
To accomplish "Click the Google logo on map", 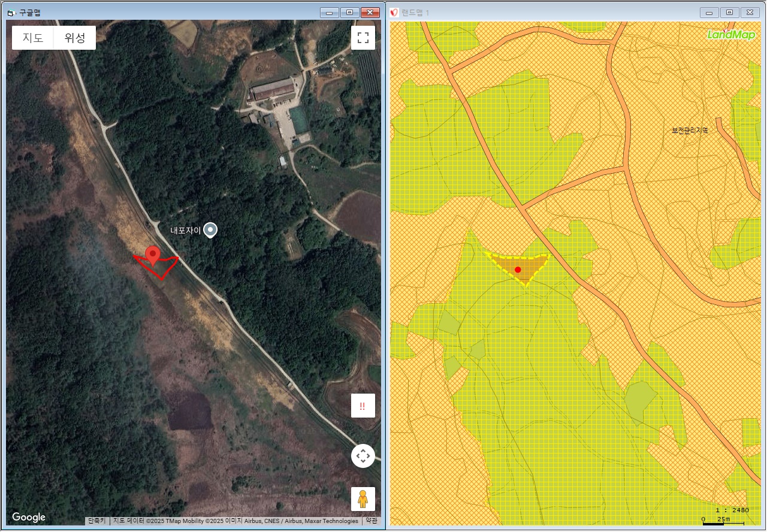I will (x=29, y=517).
